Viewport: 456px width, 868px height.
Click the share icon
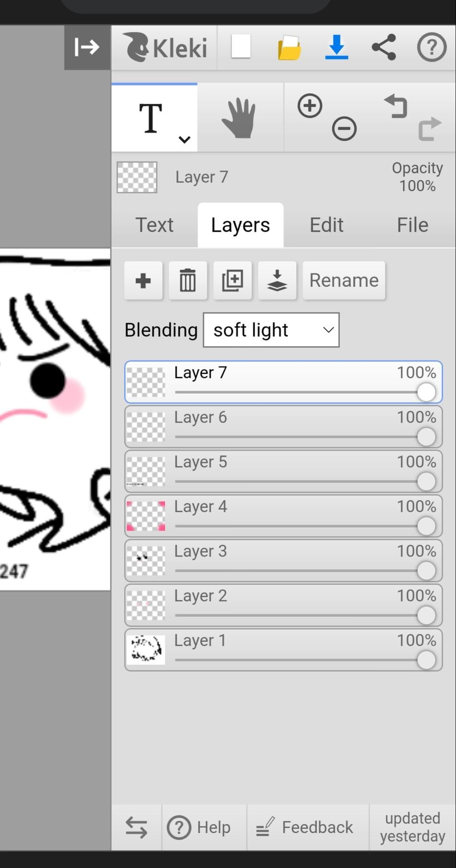coord(384,47)
